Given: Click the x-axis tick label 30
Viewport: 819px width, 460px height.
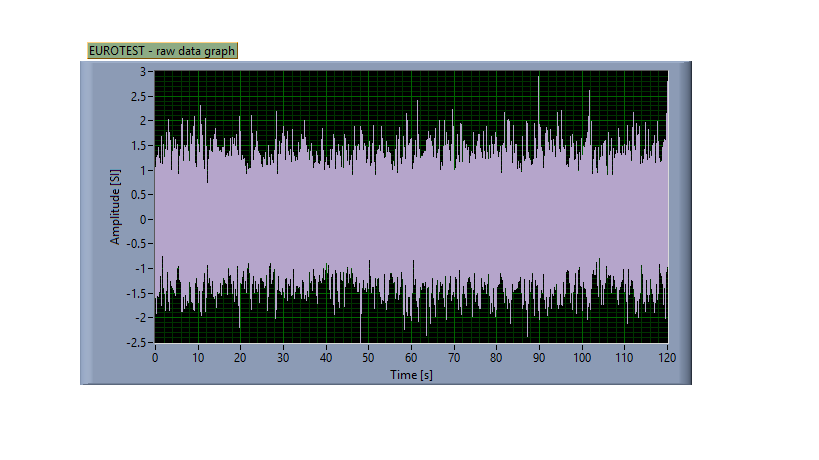Looking at the screenshot, I should pos(283,358).
